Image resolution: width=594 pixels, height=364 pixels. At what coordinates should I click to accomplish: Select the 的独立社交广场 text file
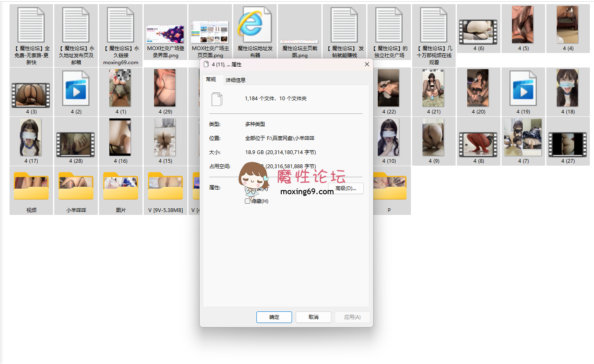point(389,26)
